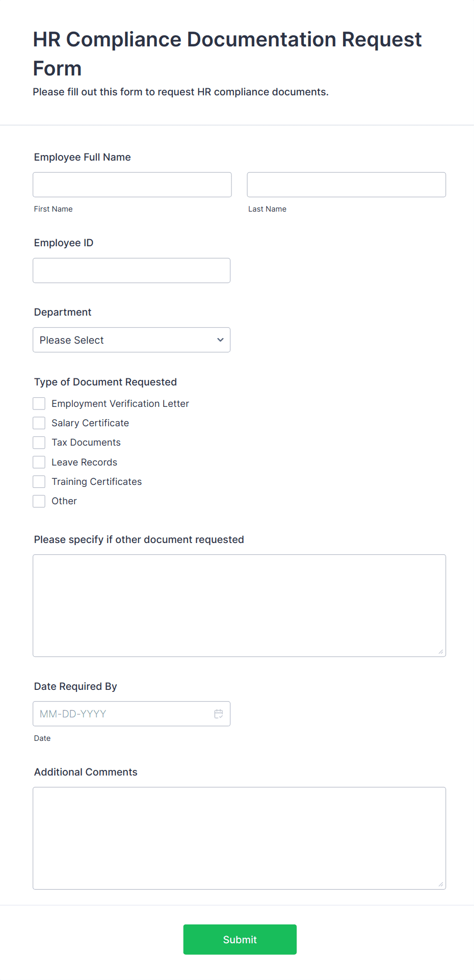This screenshot has height=980, width=474.
Task: Check the Training Certificates option
Action: tap(39, 481)
